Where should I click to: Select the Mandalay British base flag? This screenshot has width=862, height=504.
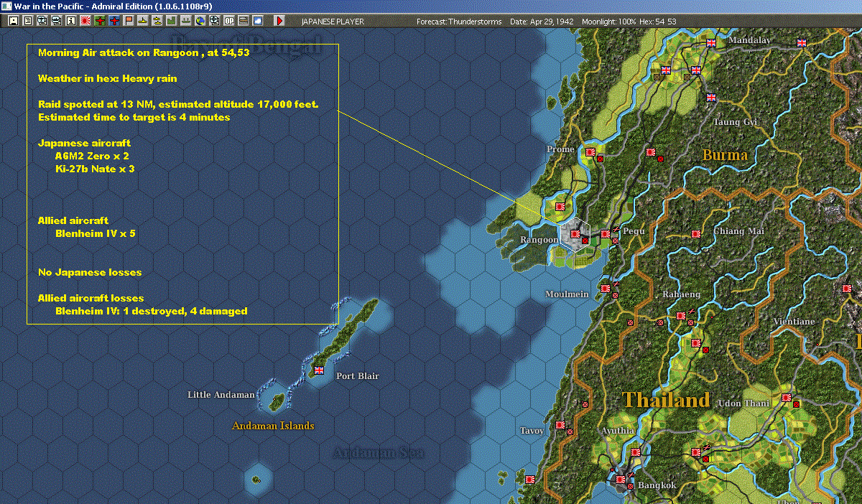point(711,43)
